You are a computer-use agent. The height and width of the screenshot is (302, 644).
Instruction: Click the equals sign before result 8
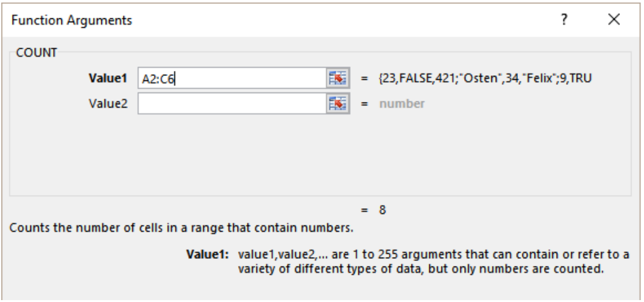364,211
